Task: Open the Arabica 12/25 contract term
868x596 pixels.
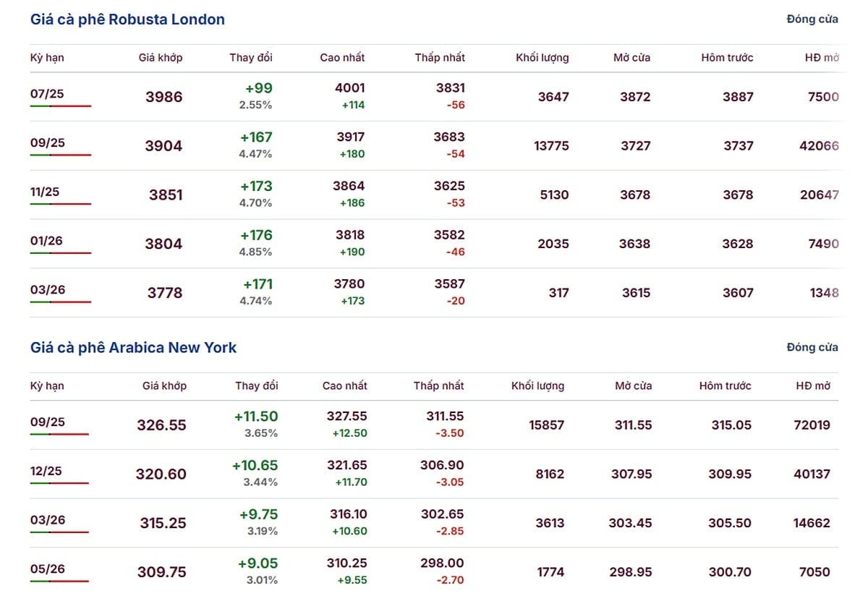Action: pos(46,471)
